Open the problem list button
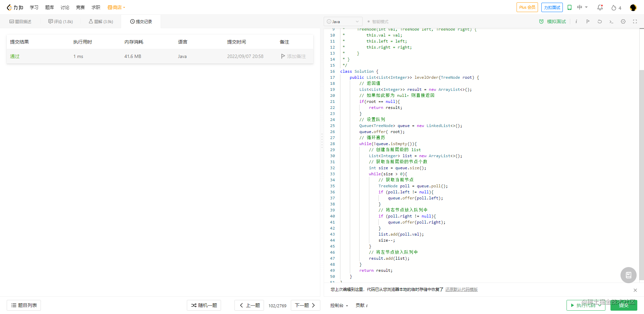This screenshot has height=314, width=644. 24,305
